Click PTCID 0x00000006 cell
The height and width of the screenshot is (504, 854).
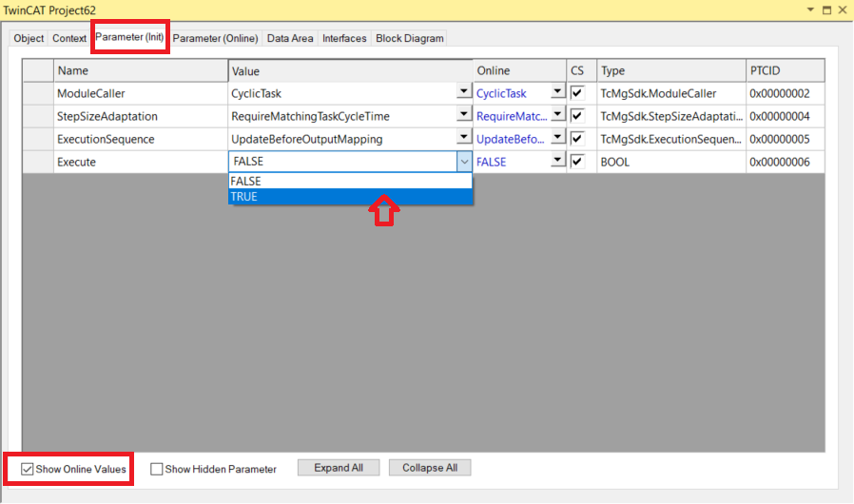click(x=785, y=162)
